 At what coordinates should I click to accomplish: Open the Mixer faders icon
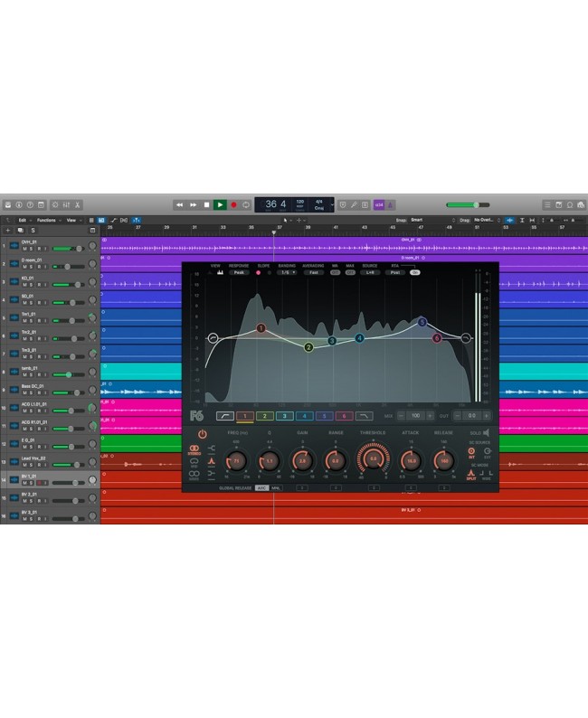(x=66, y=204)
